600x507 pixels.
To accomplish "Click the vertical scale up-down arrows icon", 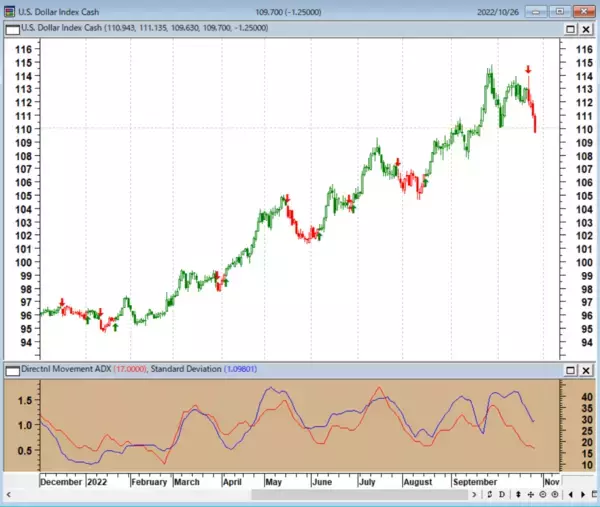I will coord(515,493).
